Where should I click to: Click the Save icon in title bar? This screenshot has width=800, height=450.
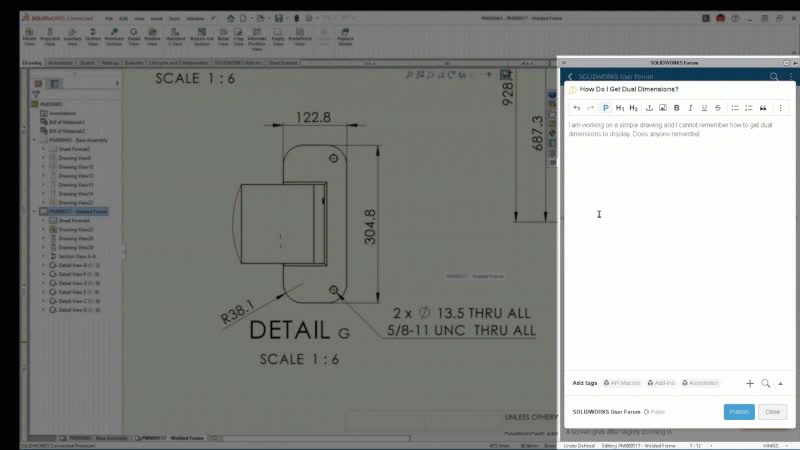pyautogui.click(x=279, y=18)
